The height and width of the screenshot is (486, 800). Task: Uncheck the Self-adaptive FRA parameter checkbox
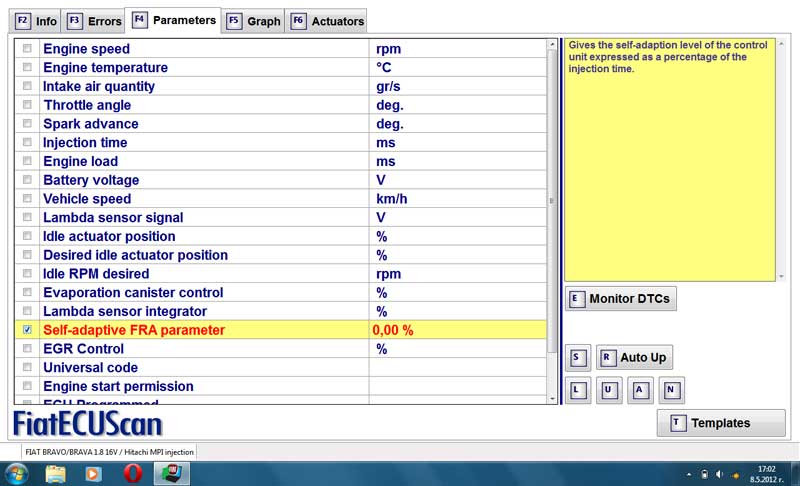(x=27, y=330)
